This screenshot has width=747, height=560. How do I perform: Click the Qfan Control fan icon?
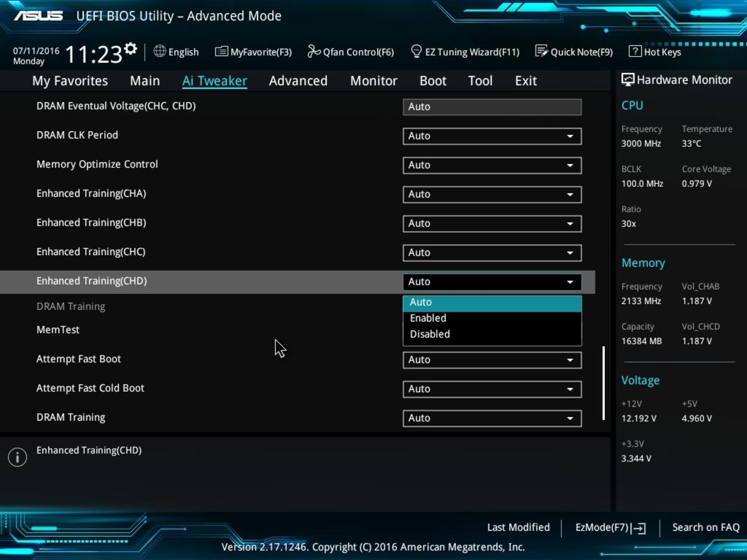314,52
